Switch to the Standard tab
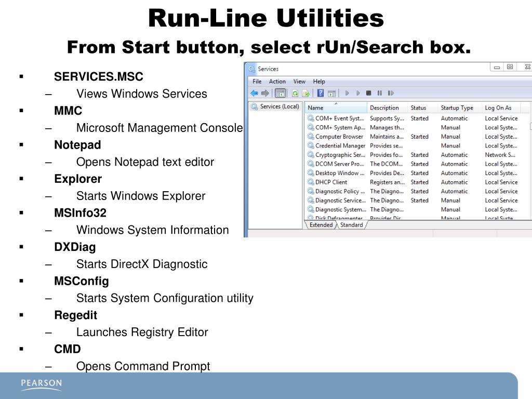 [x=352, y=225]
